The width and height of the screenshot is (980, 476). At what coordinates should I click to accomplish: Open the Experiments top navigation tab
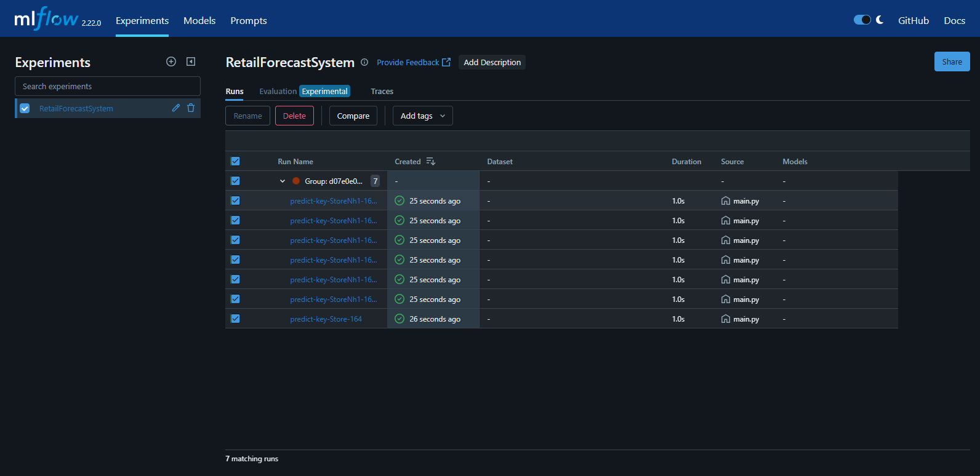click(x=142, y=20)
